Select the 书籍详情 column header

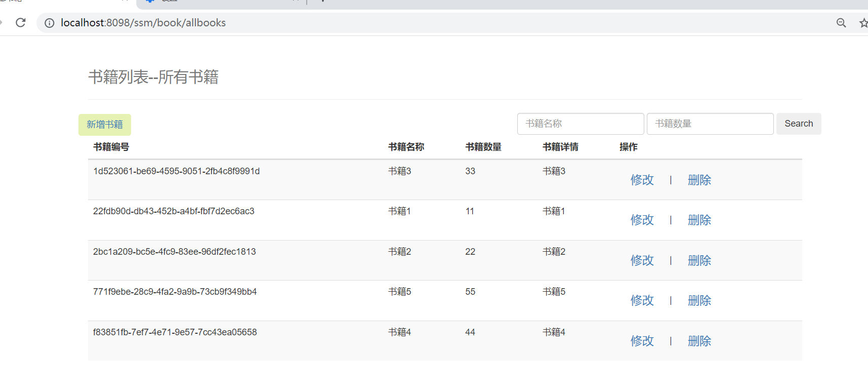pyautogui.click(x=561, y=147)
